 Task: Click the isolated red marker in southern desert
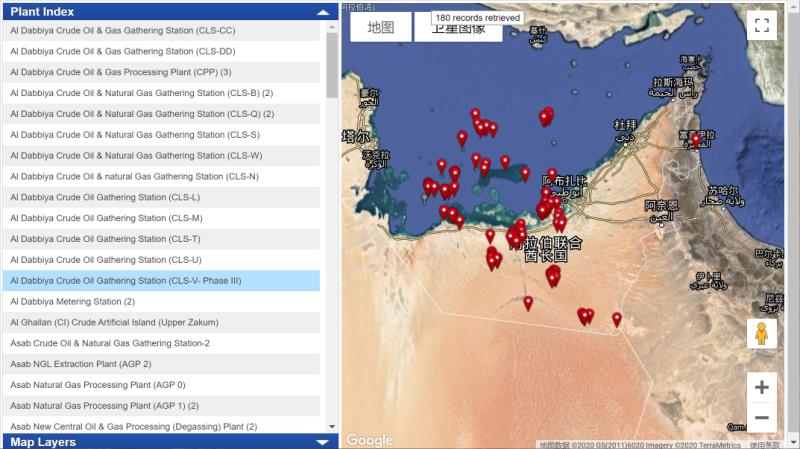pos(528,302)
